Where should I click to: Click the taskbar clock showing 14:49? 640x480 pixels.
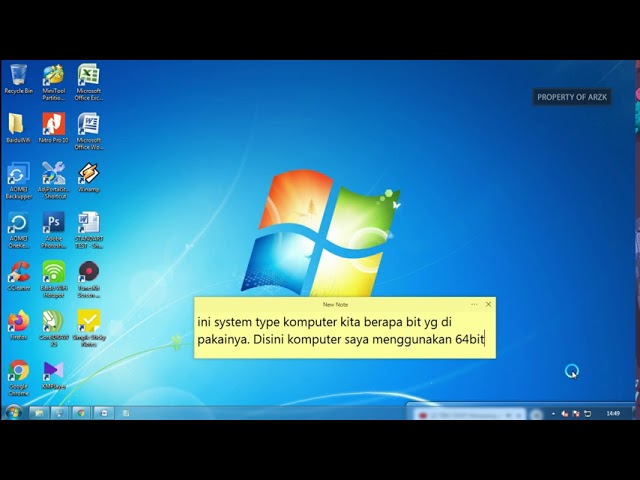(x=613, y=413)
